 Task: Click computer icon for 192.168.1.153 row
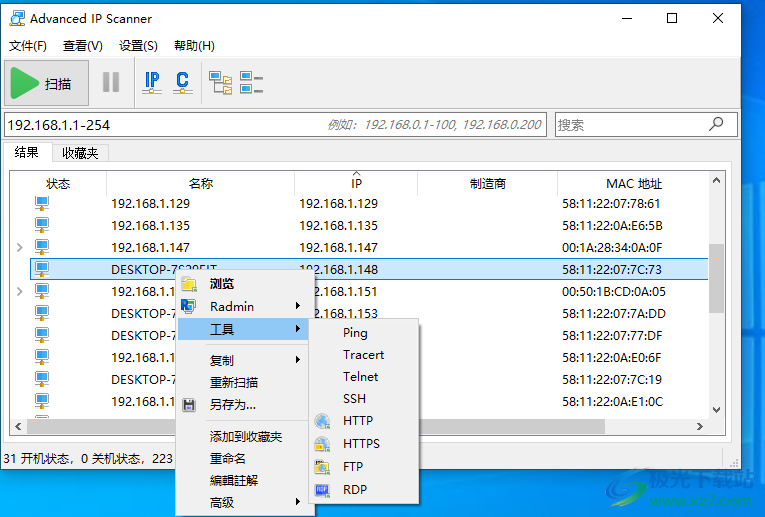[x=42, y=313]
